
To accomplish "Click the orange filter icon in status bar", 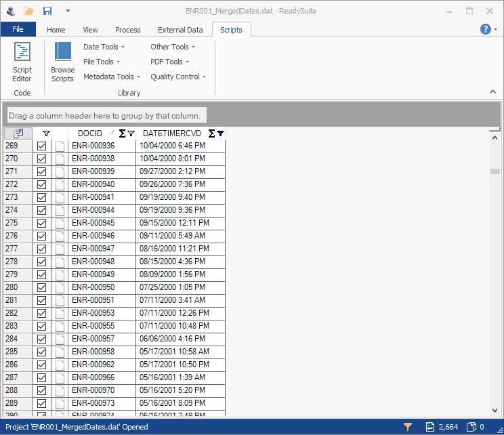I will tap(408, 427).
